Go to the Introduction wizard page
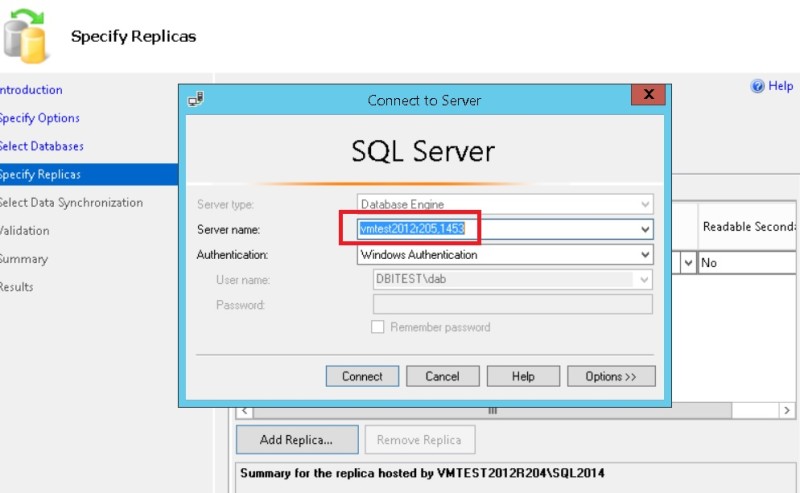The width and height of the screenshot is (800, 493). 31,90
